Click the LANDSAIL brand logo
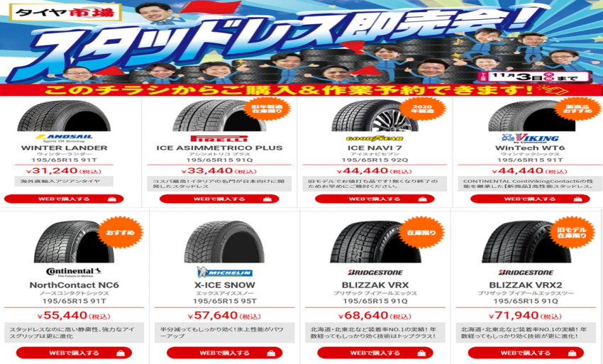 pyautogui.click(x=64, y=138)
